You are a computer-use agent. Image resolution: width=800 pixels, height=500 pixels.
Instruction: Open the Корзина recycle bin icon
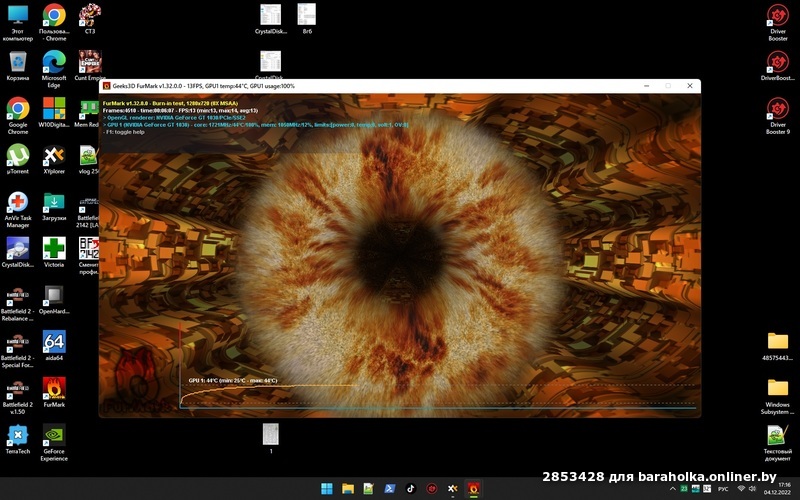pyautogui.click(x=18, y=66)
